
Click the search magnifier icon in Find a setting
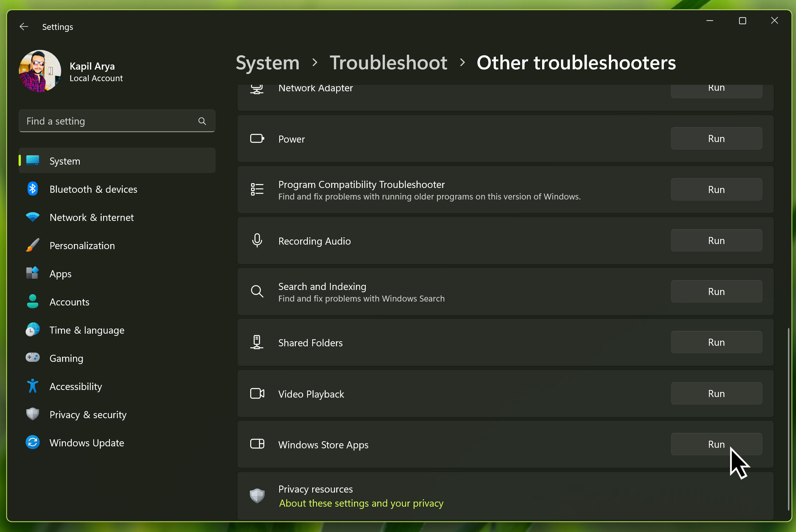point(202,121)
